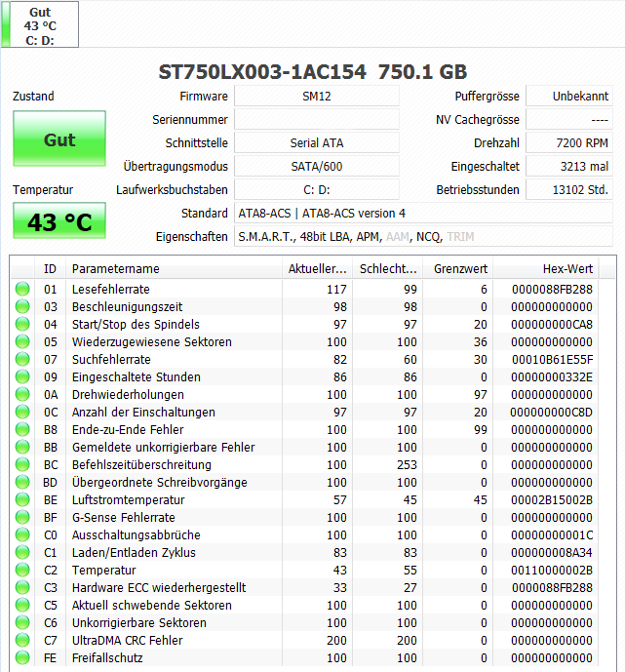Click the NV Cachegrösse value field

pos(569,120)
